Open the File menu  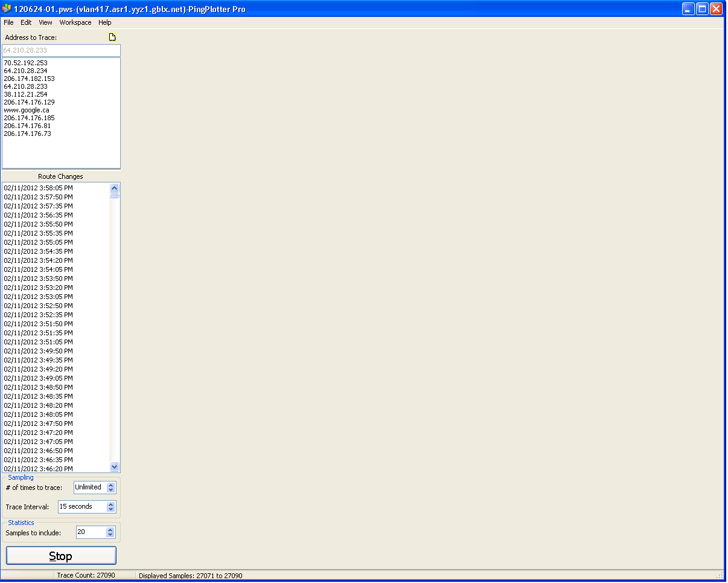tap(8, 22)
